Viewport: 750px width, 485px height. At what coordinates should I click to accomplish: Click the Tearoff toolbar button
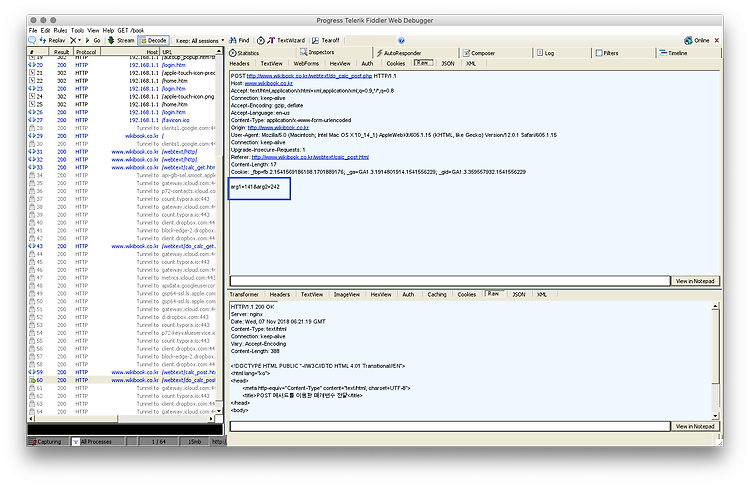click(x=326, y=40)
